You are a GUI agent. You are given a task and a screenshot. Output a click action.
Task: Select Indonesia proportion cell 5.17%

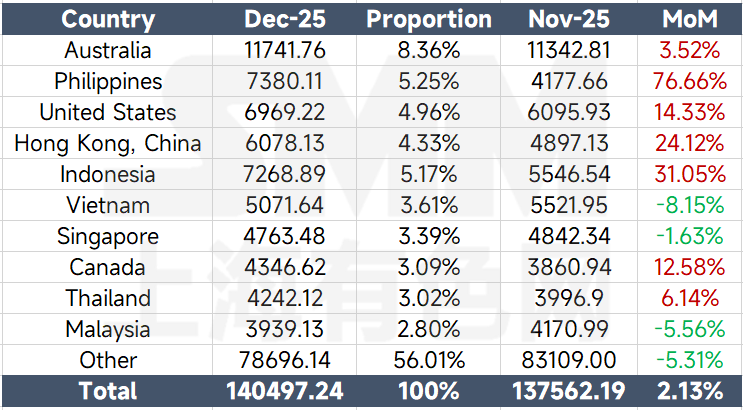pos(429,174)
